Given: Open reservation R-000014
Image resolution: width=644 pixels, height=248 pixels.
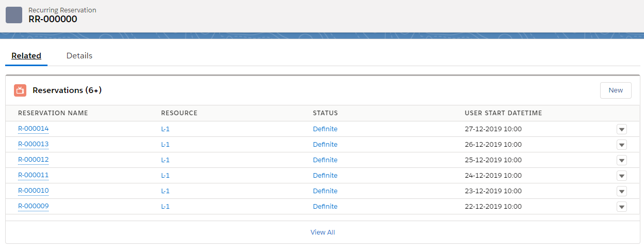Looking at the screenshot, I should [x=33, y=129].
